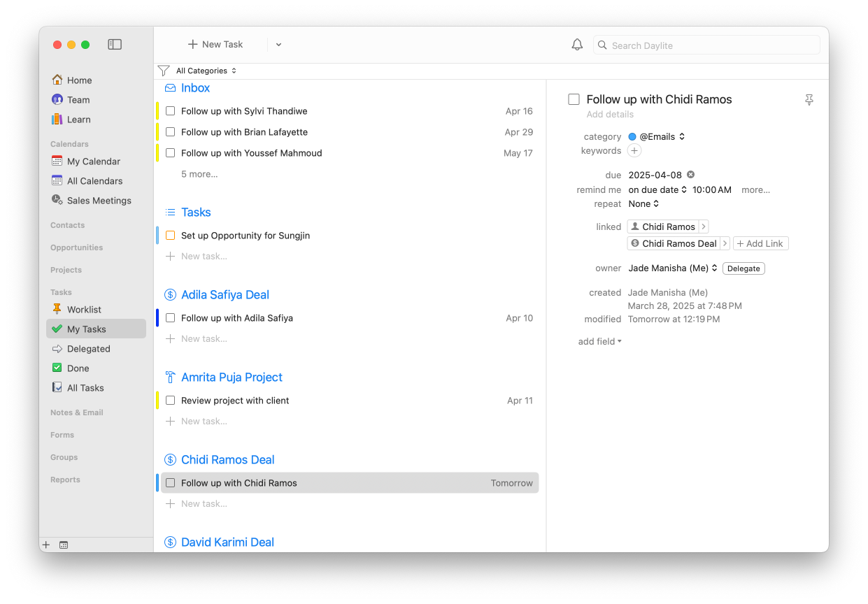868x604 pixels.
Task: Open the Forms section
Action: click(62, 435)
